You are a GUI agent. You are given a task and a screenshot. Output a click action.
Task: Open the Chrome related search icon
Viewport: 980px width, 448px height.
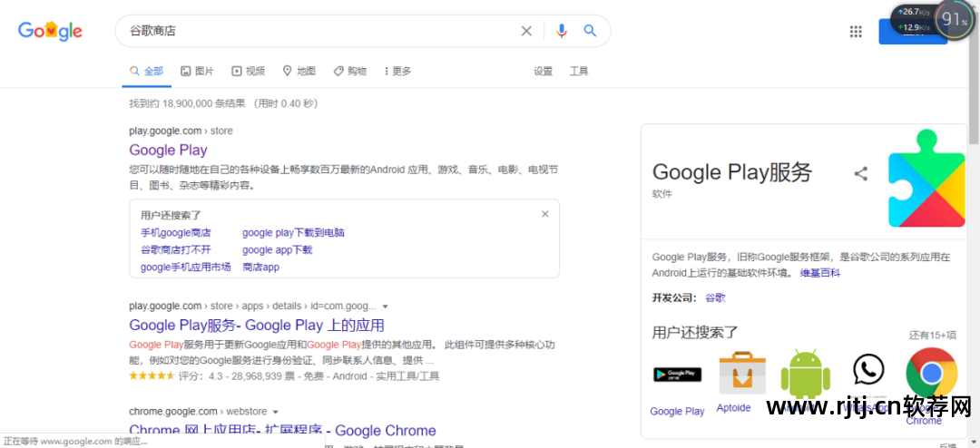click(931, 373)
